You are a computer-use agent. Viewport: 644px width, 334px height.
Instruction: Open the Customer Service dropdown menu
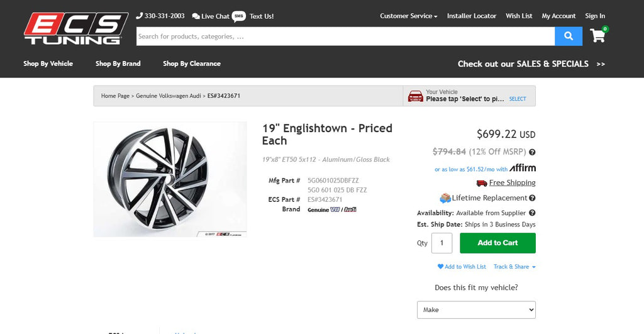pyautogui.click(x=408, y=16)
